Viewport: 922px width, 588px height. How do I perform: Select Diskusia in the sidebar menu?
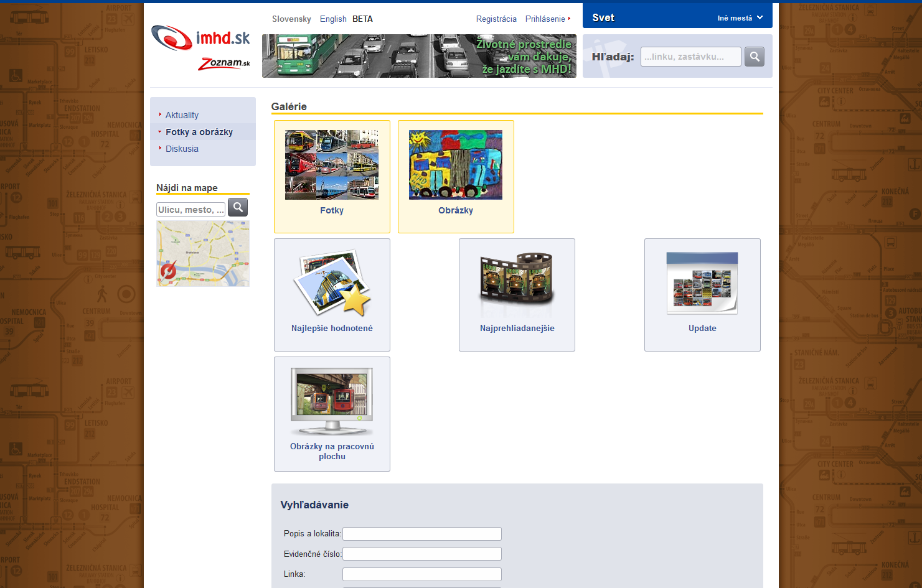pyautogui.click(x=182, y=149)
